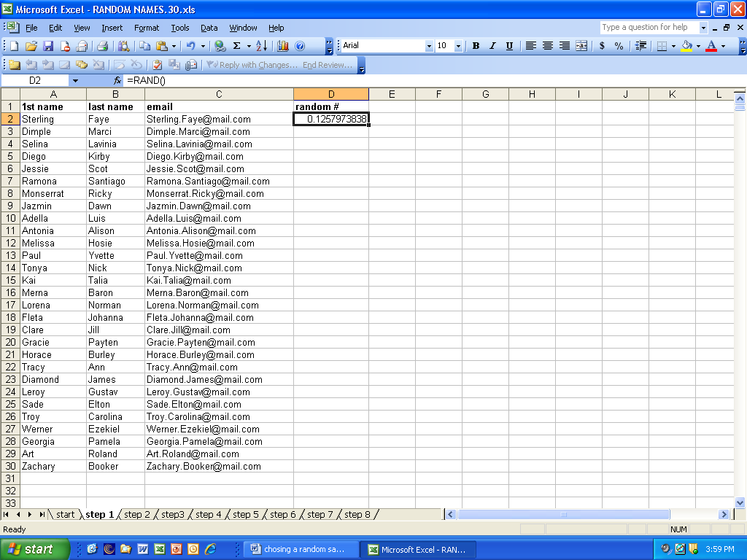Open the Undo history dropdown arrow
Image resolution: width=747 pixels, height=560 pixels.
pos(203,46)
